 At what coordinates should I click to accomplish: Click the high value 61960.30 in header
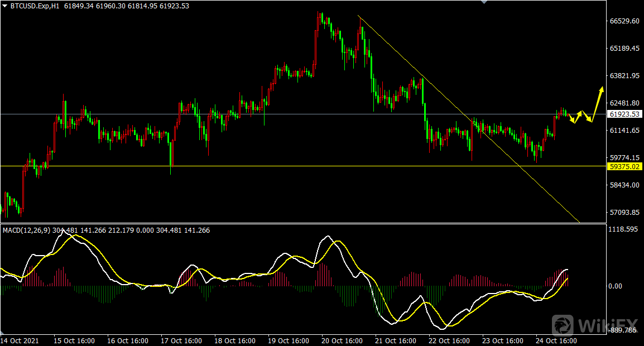click(111, 6)
